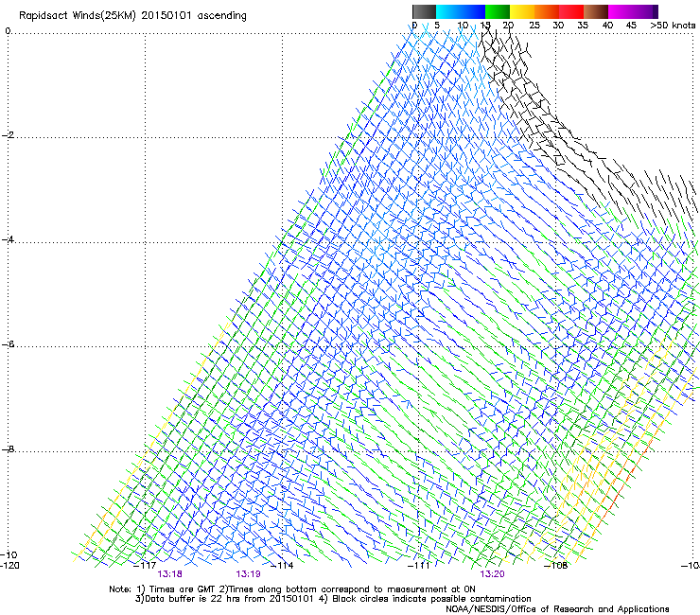This screenshot has width=700, height=615.
Task: Select the yellow 20-25 knots legend swatch
Action: click(522, 11)
